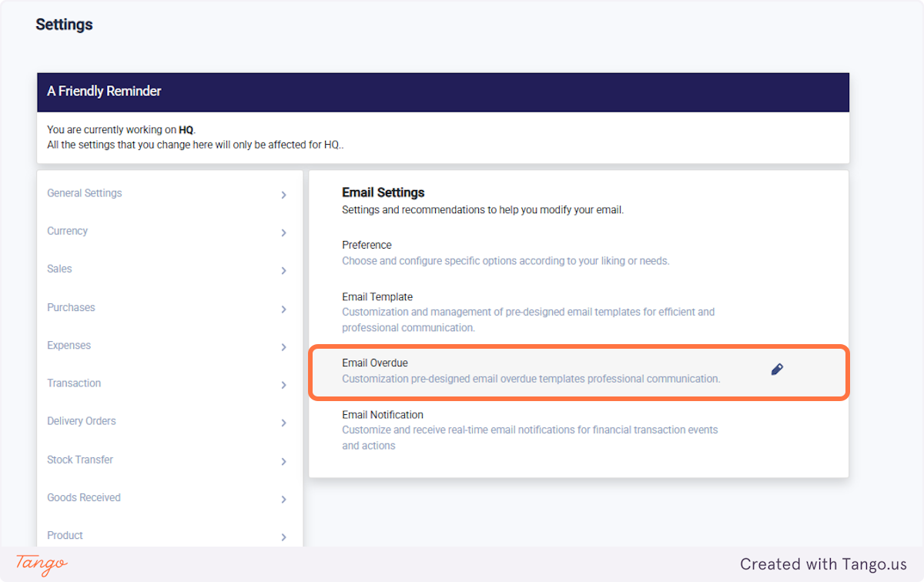This screenshot has height=582, width=924.
Task: Go to Purchases settings
Action: point(71,307)
